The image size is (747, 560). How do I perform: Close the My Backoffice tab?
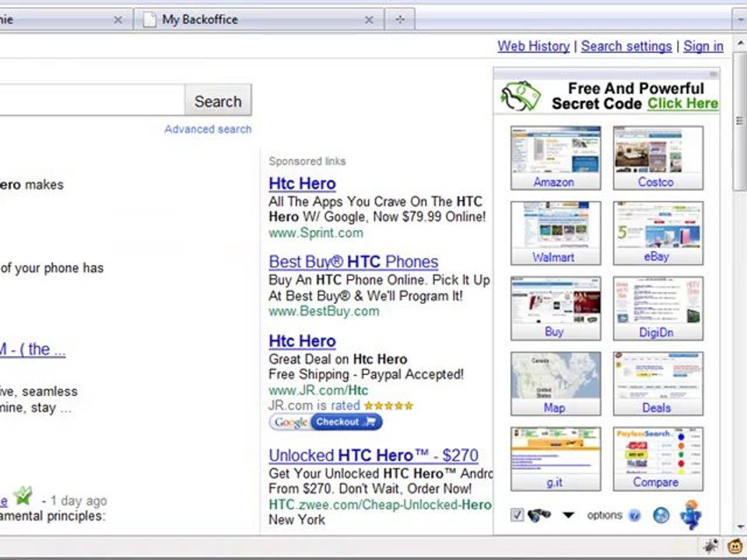[369, 20]
